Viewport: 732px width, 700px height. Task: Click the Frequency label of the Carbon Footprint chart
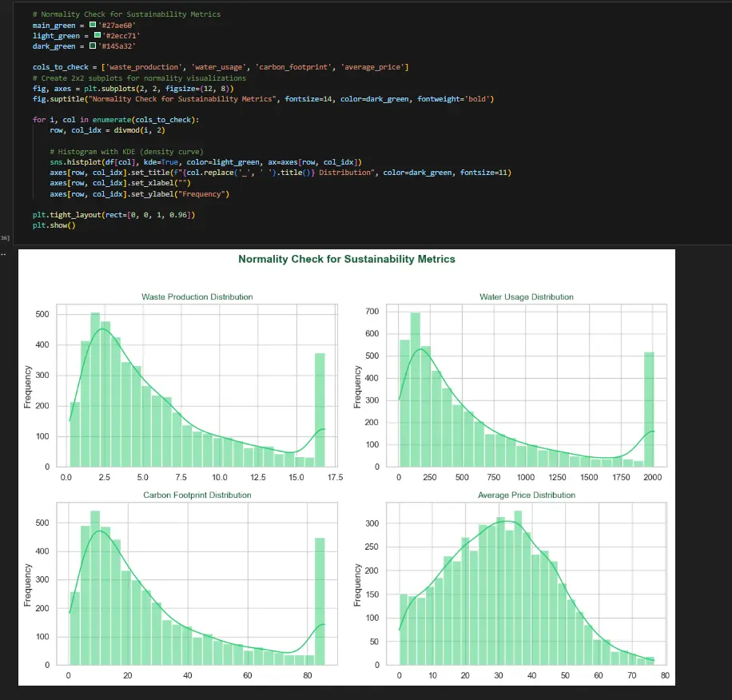pyautogui.click(x=28, y=585)
